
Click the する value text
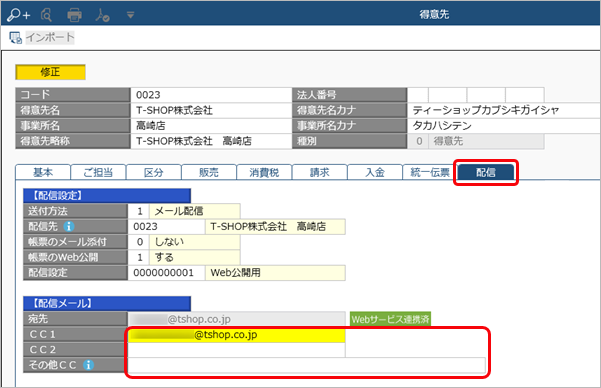(164, 257)
